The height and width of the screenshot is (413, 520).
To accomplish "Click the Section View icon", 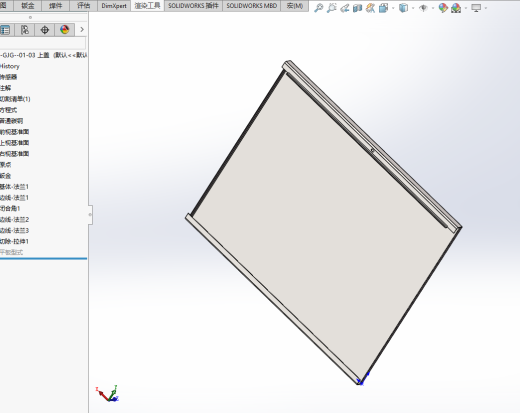I will tap(357, 8).
